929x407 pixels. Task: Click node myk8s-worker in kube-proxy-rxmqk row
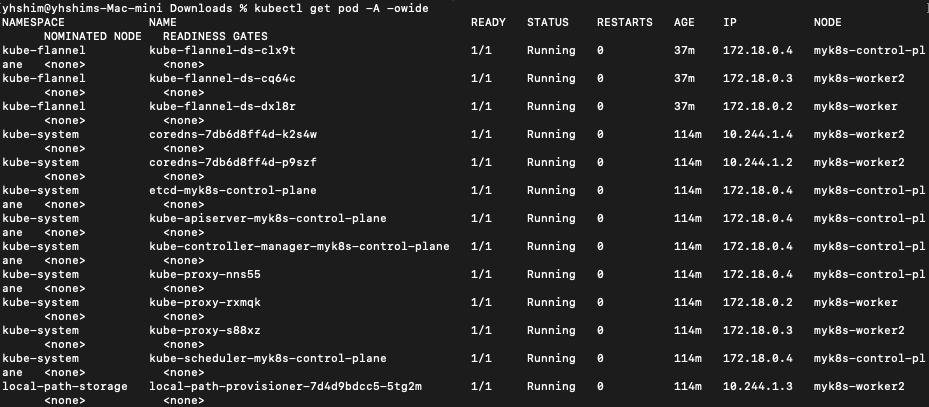856,302
